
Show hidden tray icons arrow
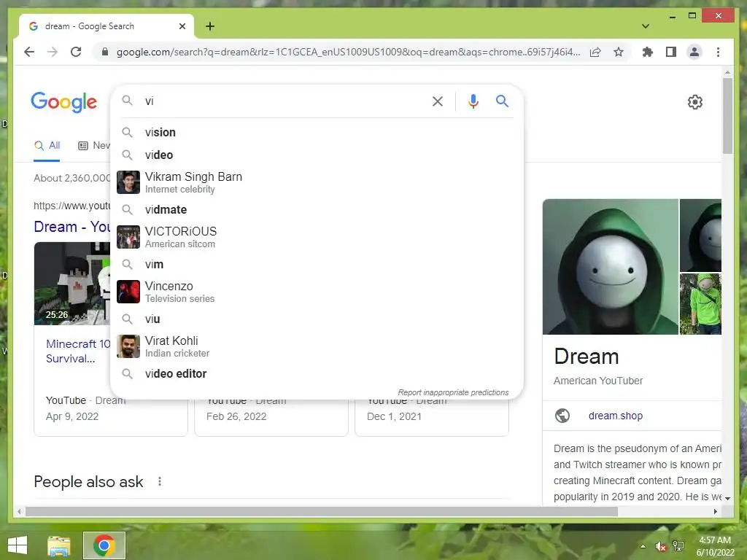[x=643, y=546]
